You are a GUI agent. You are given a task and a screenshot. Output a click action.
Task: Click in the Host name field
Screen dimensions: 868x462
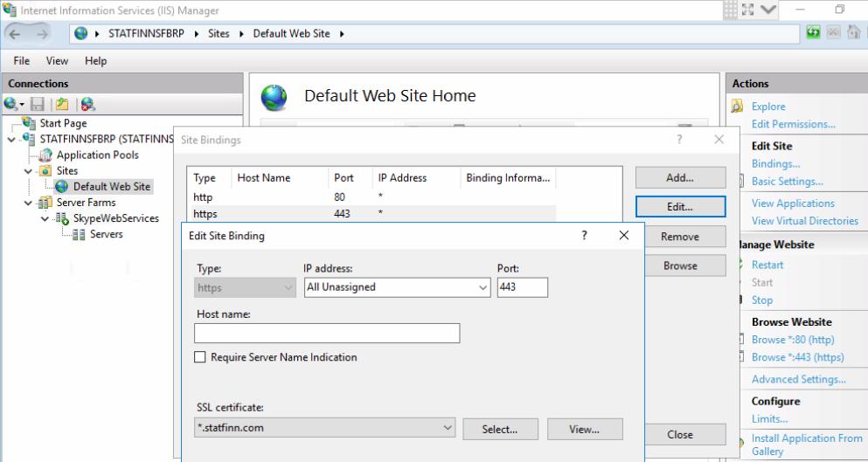(327, 333)
